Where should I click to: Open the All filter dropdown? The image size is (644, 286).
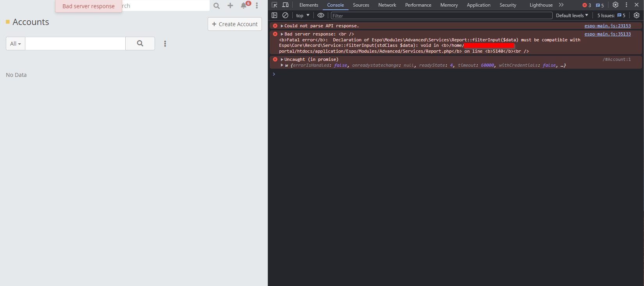16,44
